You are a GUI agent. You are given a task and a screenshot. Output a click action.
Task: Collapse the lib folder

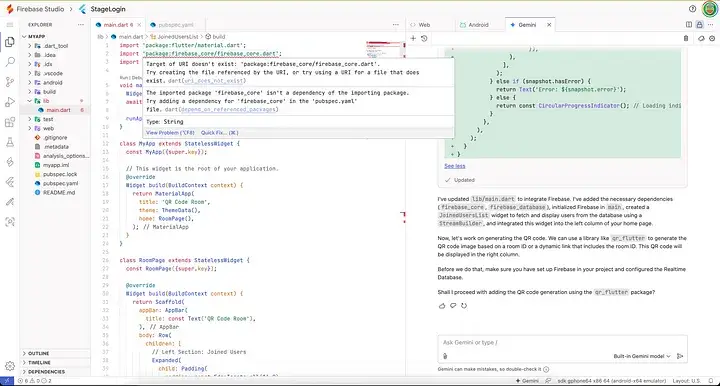point(55,101)
